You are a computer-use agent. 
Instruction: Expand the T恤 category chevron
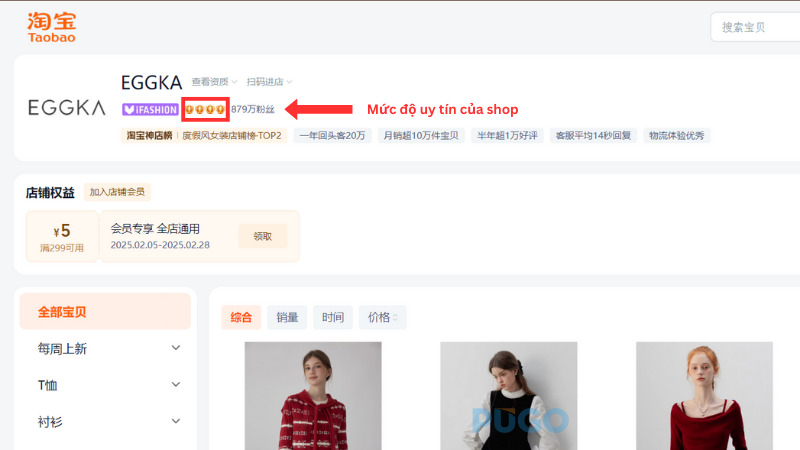(176, 385)
